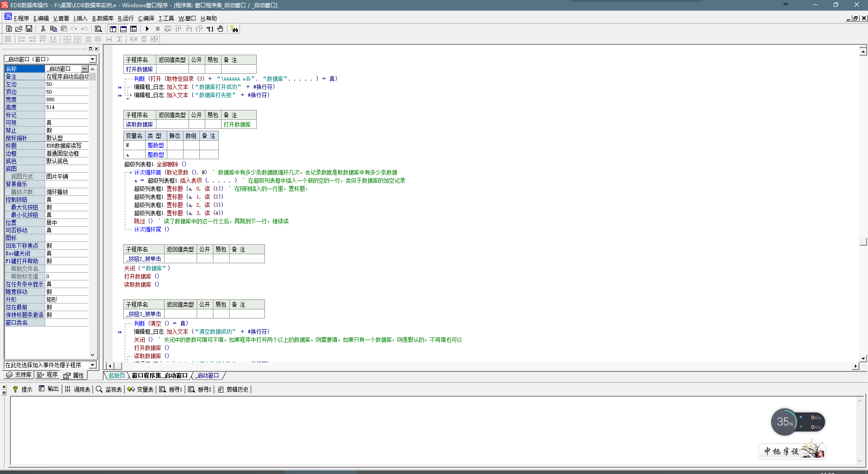Click the find magnifier toolbar icon
This screenshot has width=868, height=474.
pyautogui.click(x=98, y=28)
